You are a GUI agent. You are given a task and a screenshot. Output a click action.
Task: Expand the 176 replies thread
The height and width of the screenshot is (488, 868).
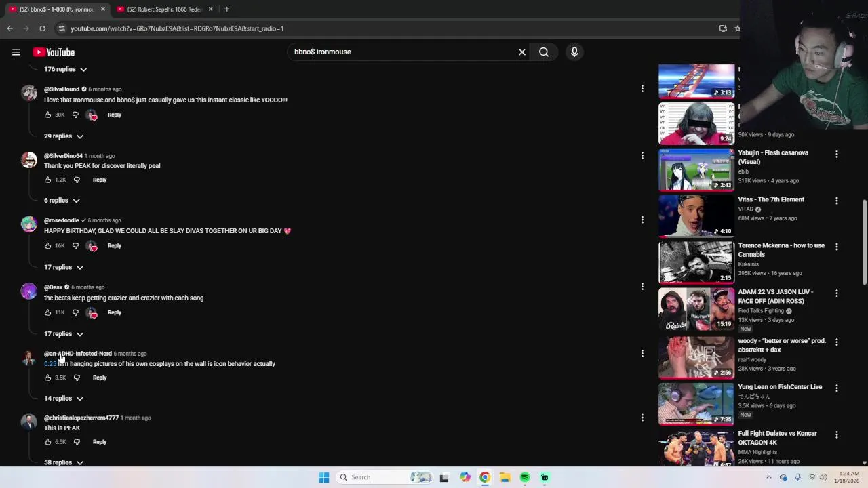click(x=66, y=69)
